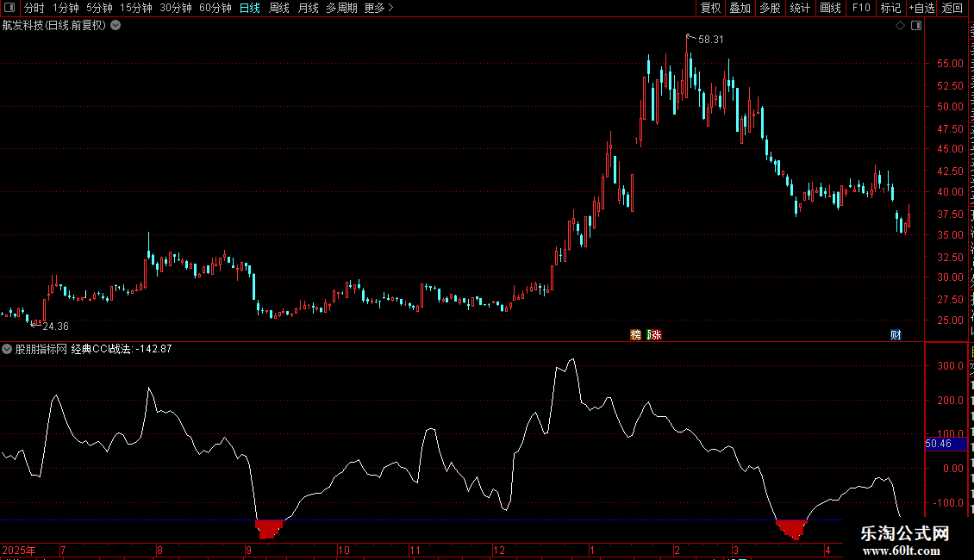974x560 pixels.
Task: Expand the 更多 periods menu
Action: point(378,8)
